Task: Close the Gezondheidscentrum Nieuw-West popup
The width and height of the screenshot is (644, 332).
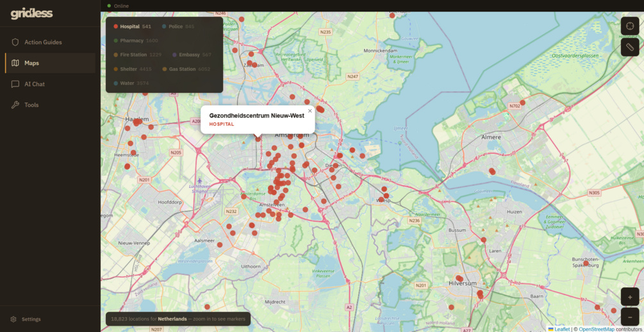Action: [x=310, y=110]
